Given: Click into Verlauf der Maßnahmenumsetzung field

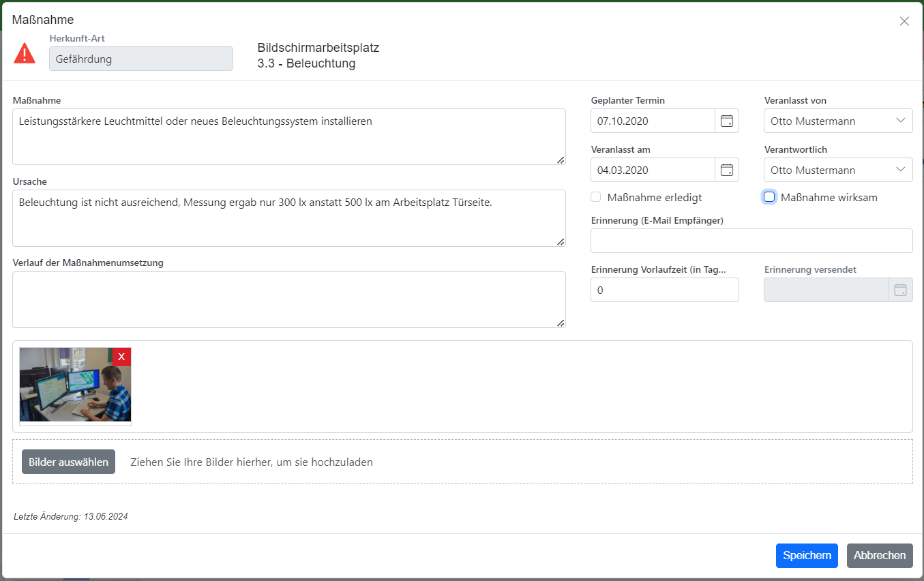Looking at the screenshot, I should 289,299.
